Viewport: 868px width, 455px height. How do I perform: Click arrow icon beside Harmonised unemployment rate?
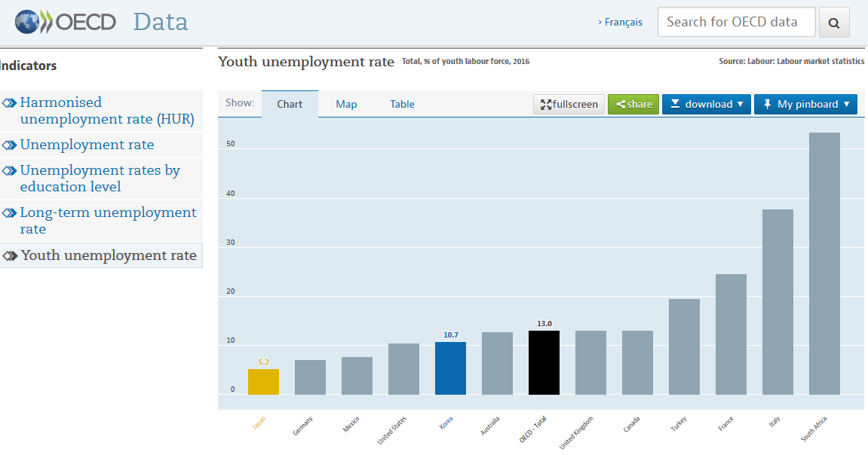click(9, 103)
